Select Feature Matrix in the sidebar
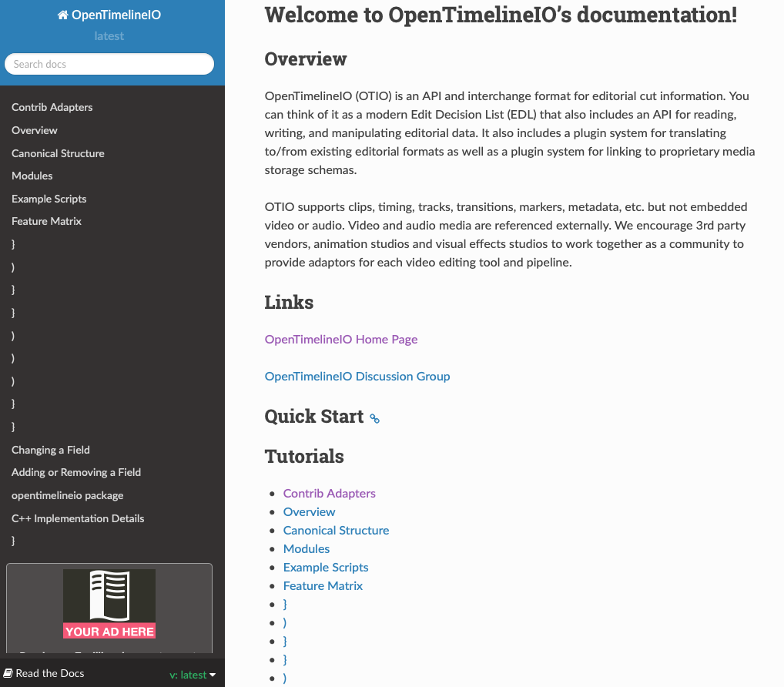 click(x=46, y=221)
